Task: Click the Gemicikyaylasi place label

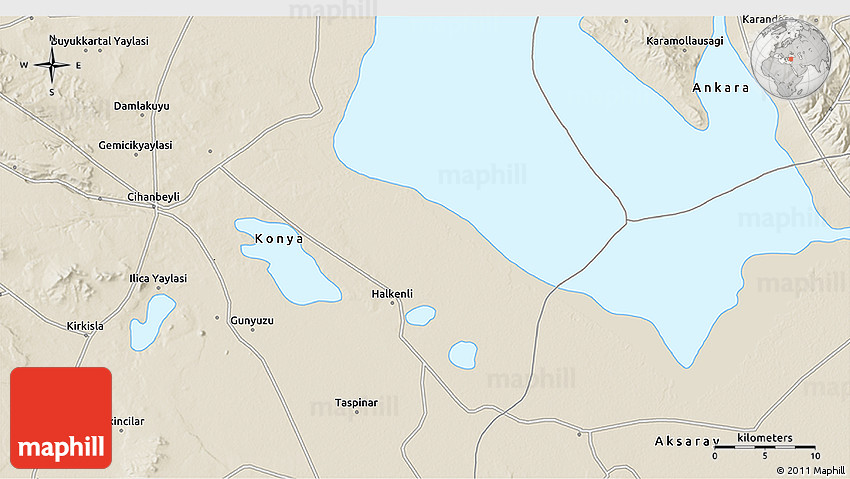Action: 135,146
